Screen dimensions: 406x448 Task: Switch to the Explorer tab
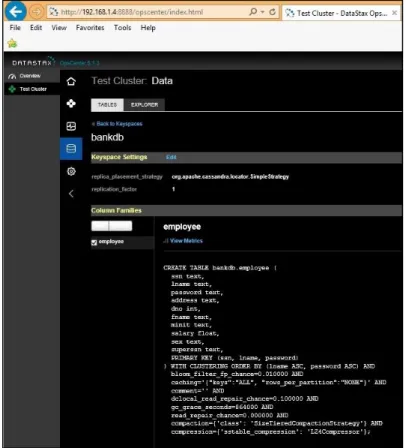[x=144, y=105]
